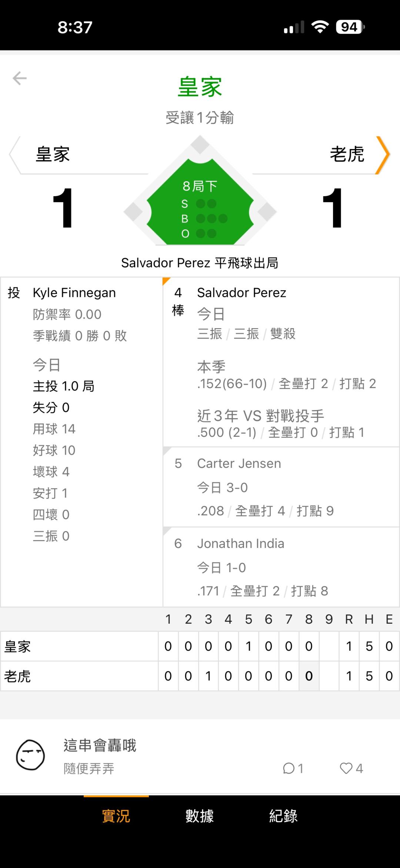The height and width of the screenshot is (868, 400).
Task: Tap the battery indicator in status bar
Action: pyautogui.click(x=350, y=27)
